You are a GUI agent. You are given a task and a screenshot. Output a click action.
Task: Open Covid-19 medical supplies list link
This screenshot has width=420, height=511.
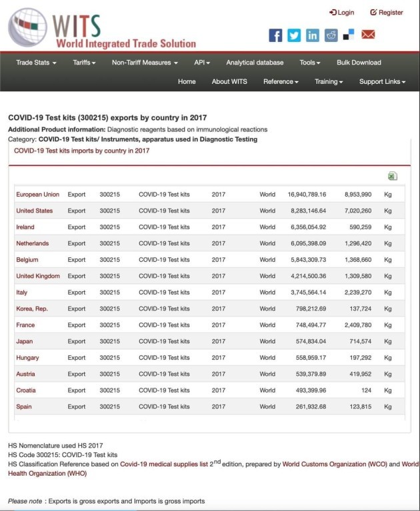point(163,464)
